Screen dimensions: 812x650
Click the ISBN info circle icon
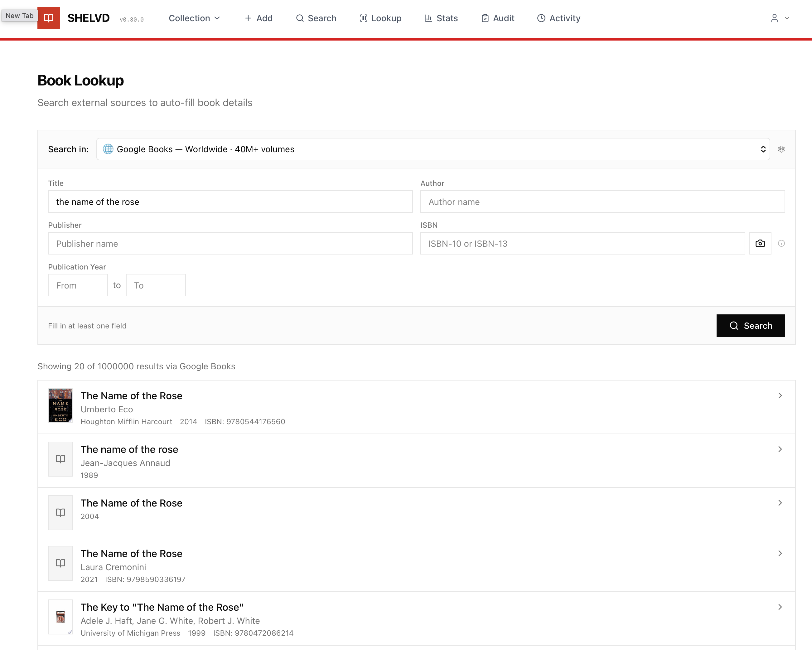tap(781, 243)
